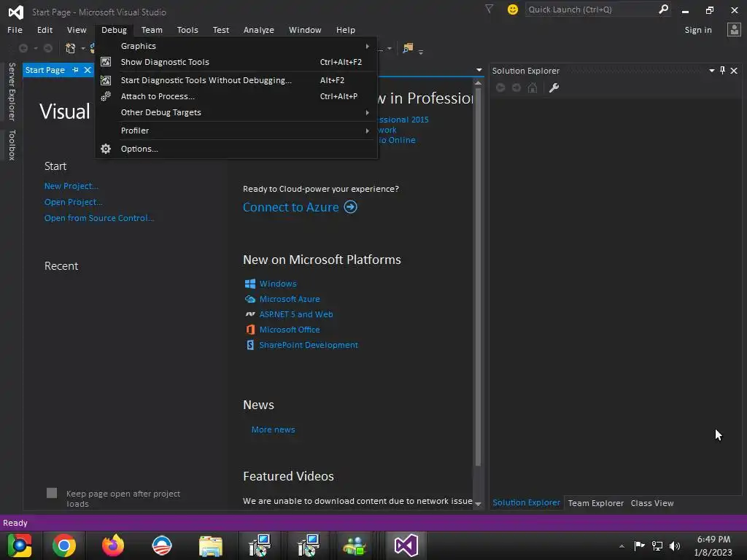Open Firefox from the taskbar

(x=113, y=545)
